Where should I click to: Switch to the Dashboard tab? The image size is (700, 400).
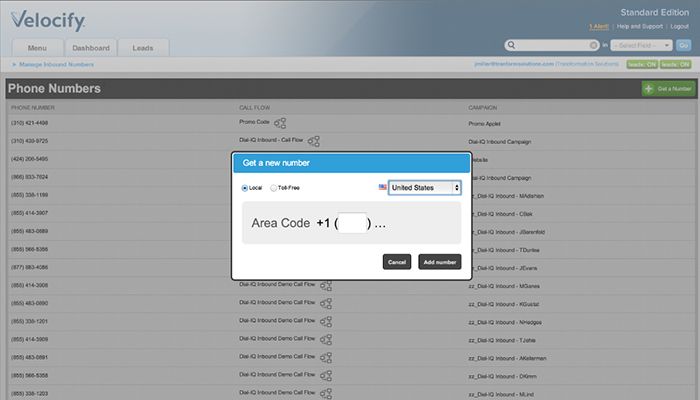[x=91, y=48]
